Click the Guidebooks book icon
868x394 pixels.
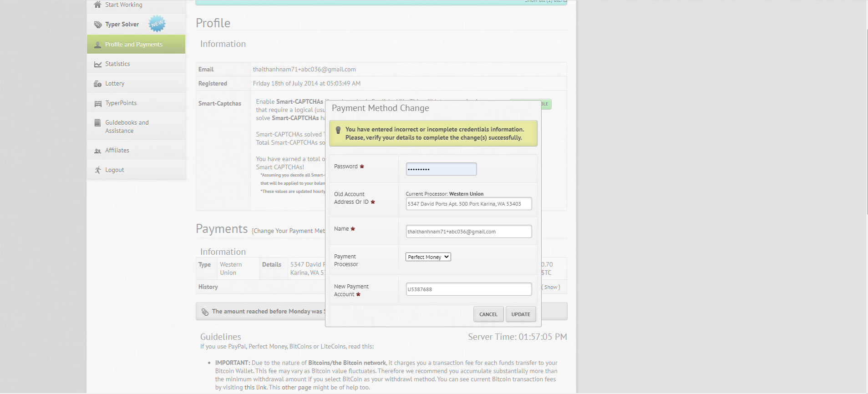pos(97,123)
